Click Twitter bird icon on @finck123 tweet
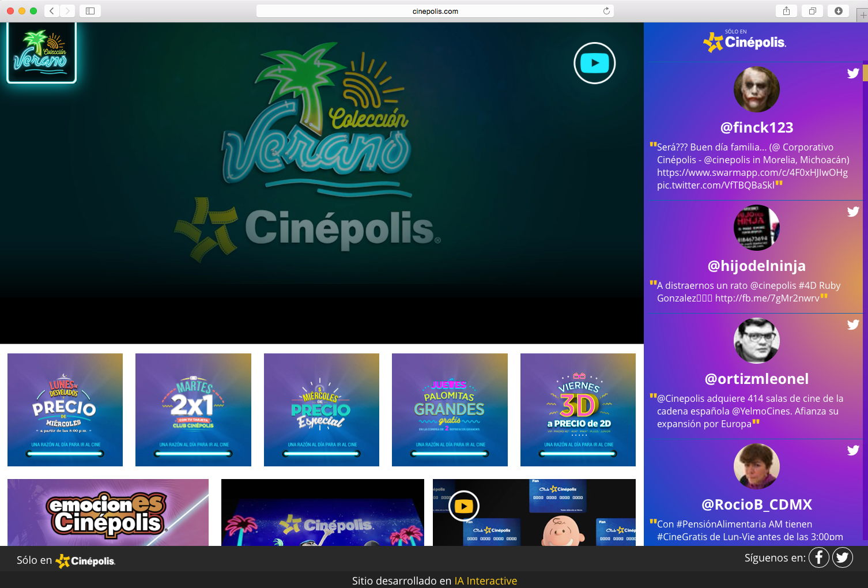This screenshot has height=588, width=868. pyautogui.click(x=853, y=73)
